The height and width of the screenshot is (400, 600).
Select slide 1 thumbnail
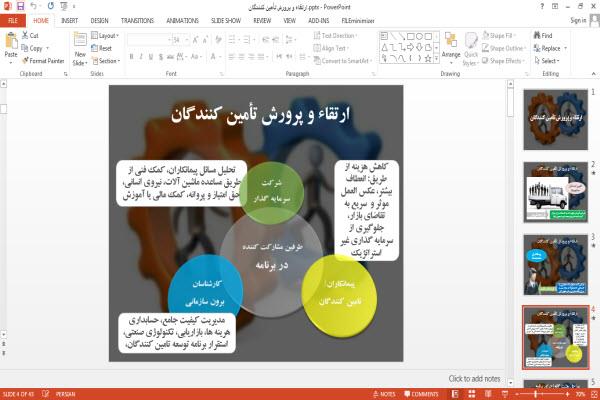(x=555, y=119)
